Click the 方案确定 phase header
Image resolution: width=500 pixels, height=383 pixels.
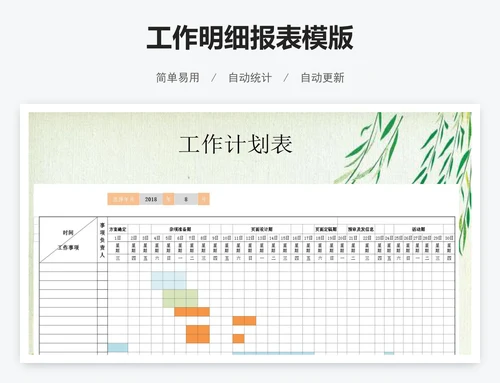coord(118,229)
